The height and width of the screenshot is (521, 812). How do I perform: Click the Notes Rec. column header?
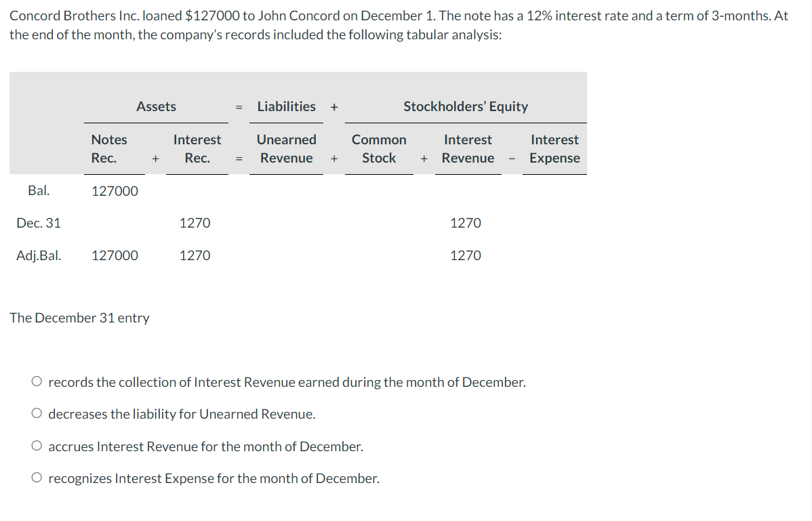point(110,148)
